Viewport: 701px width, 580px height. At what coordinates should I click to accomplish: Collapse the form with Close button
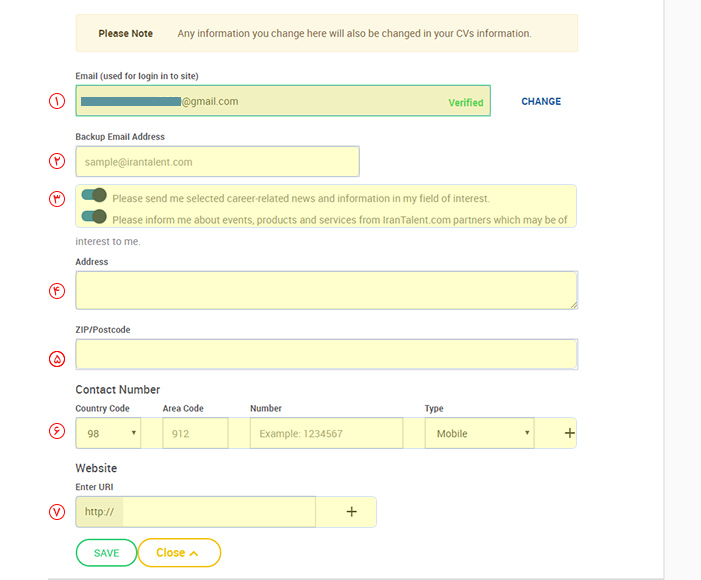[x=178, y=553]
